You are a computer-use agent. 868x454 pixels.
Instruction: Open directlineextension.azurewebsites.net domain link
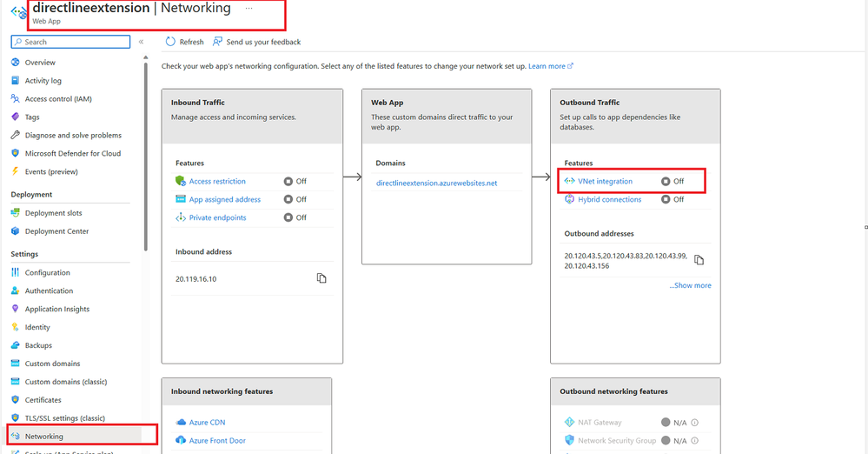coord(437,183)
